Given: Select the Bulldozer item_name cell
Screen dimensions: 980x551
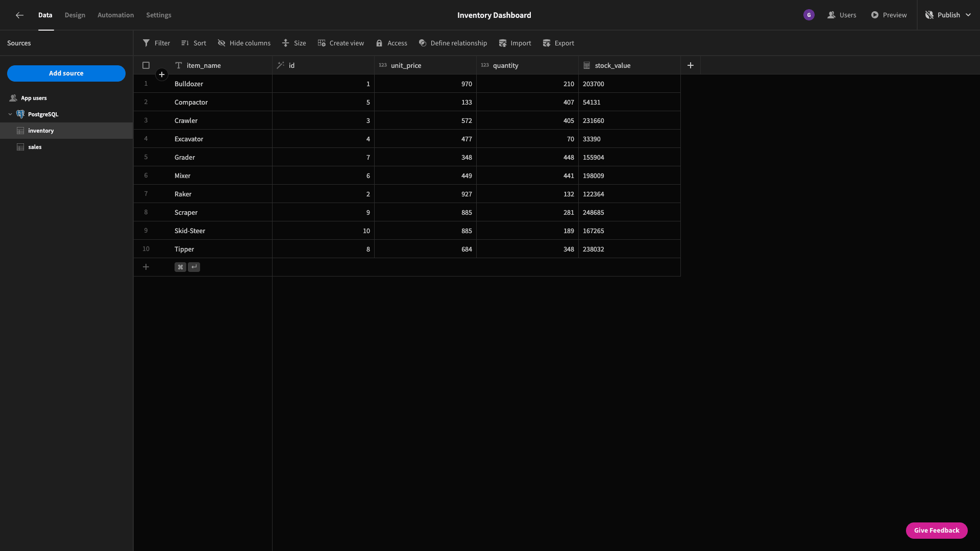Looking at the screenshot, I should click(221, 84).
